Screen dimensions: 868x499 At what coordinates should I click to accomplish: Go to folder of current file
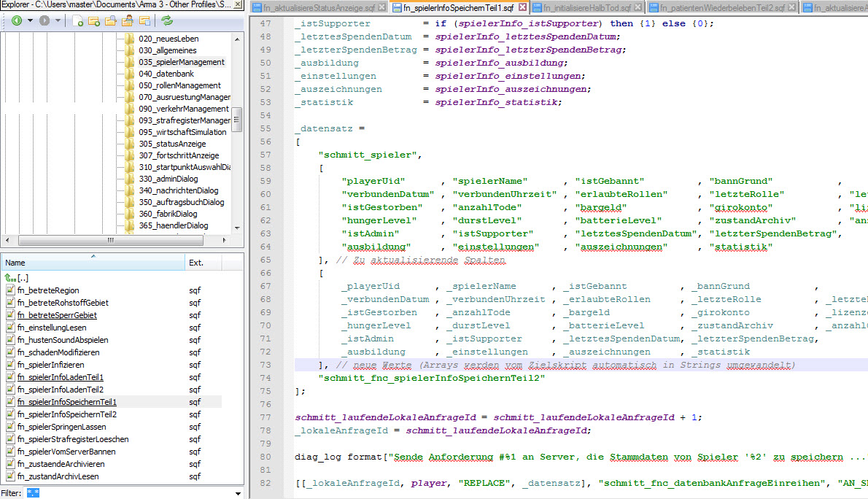(144, 21)
